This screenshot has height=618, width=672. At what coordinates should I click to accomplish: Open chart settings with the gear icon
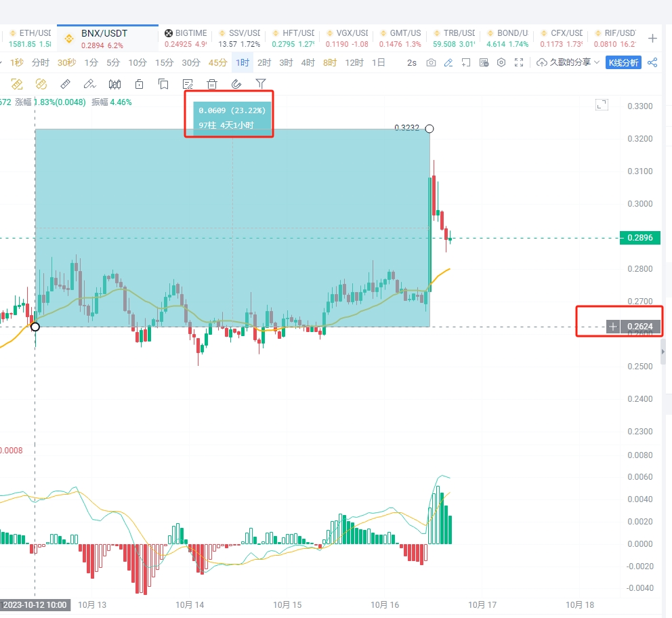point(501,62)
